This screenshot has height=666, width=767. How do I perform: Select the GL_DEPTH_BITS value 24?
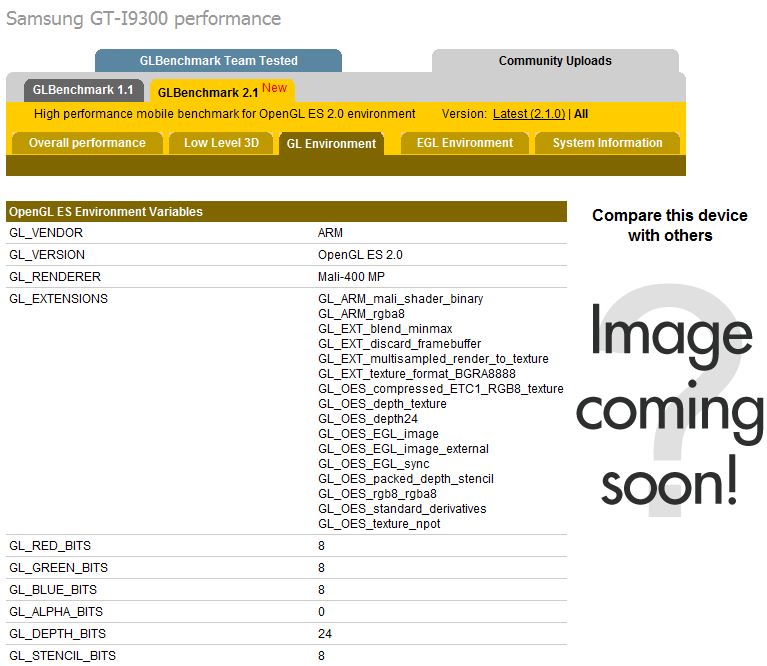324,634
